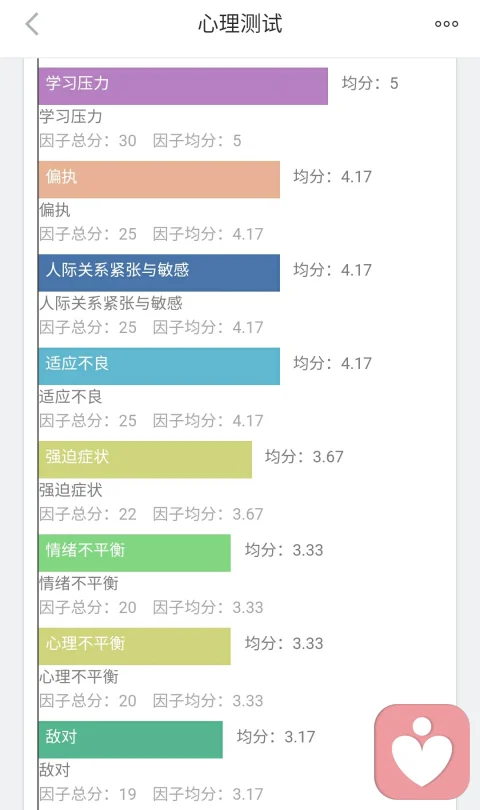The height and width of the screenshot is (810, 480).
Task: Tap the 均分: 5 score label
Action: 370,83
